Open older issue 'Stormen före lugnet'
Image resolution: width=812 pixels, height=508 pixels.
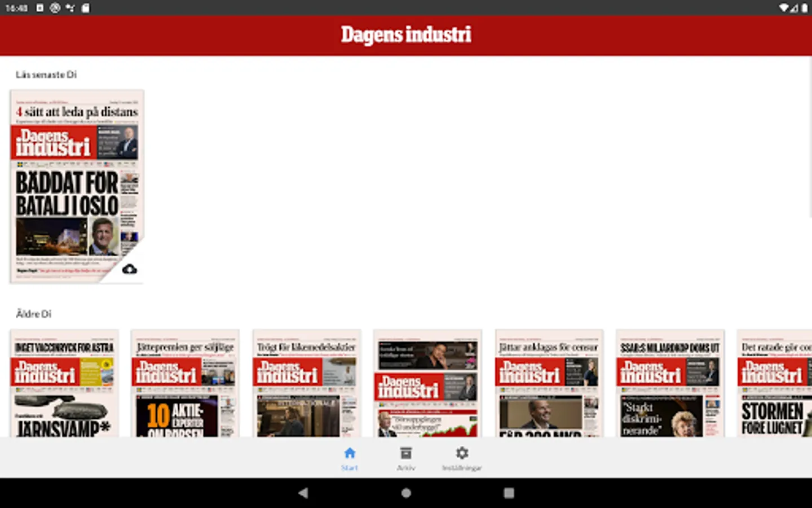(x=775, y=383)
